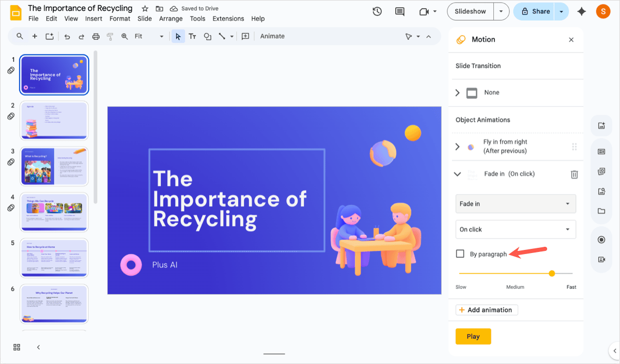Open the Help menu
Image resolution: width=620 pixels, height=364 pixels.
pos(258,19)
